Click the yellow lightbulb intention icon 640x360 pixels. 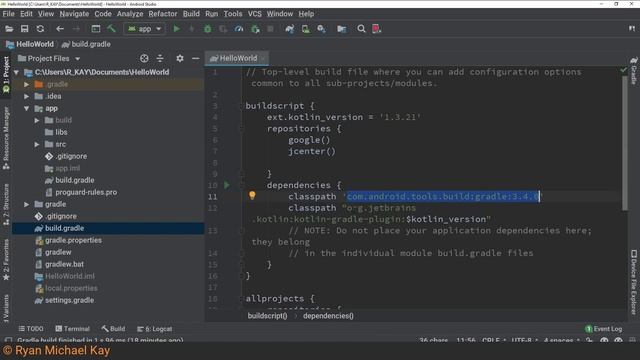click(252, 196)
